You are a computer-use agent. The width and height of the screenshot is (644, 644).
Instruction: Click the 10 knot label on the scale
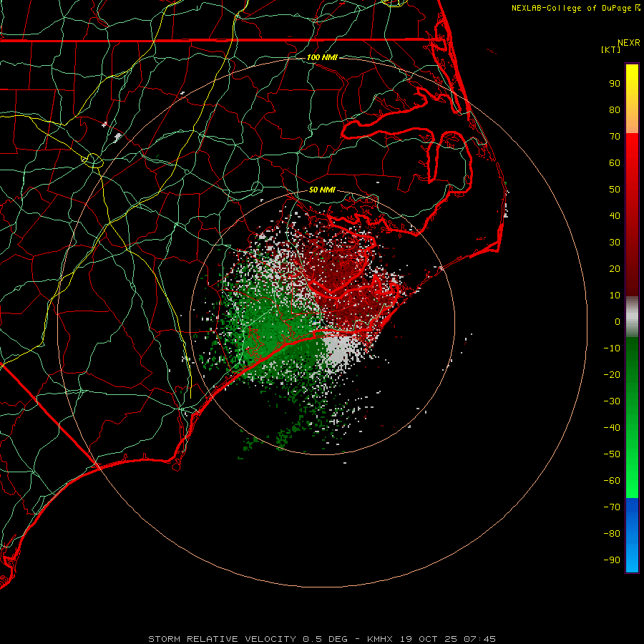click(615, 296)
